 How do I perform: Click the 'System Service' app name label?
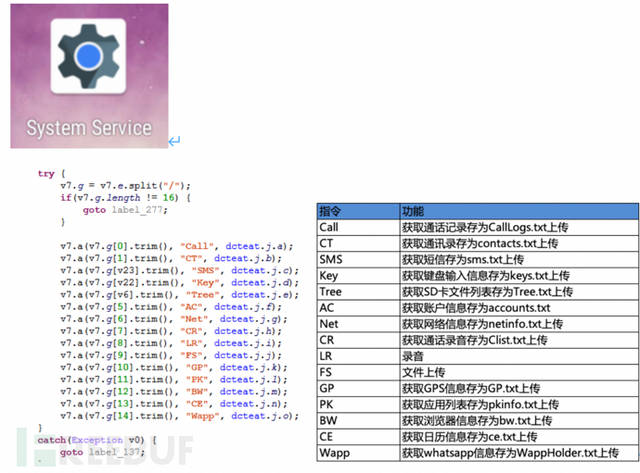point(89,128)
